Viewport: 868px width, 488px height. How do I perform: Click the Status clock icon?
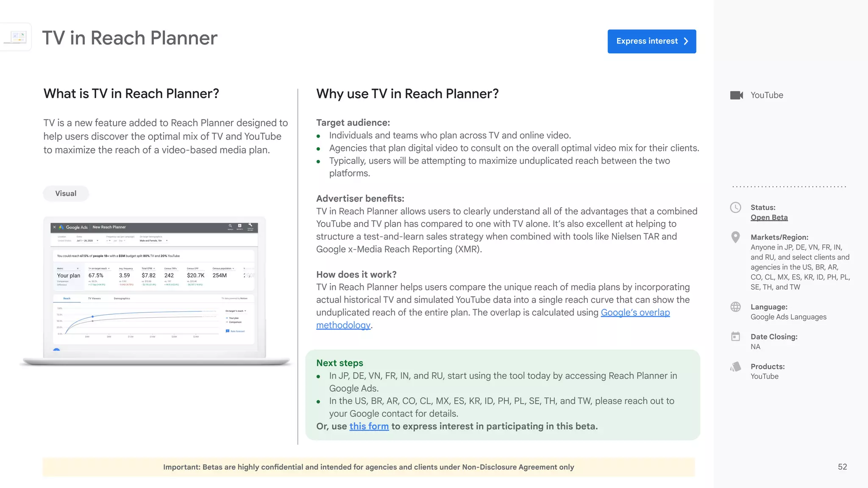735,208
